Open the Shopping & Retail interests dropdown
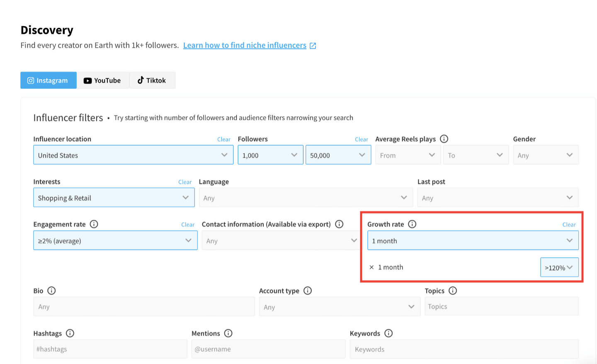Viewport: 597px width, 364px height. click(114, 198)
